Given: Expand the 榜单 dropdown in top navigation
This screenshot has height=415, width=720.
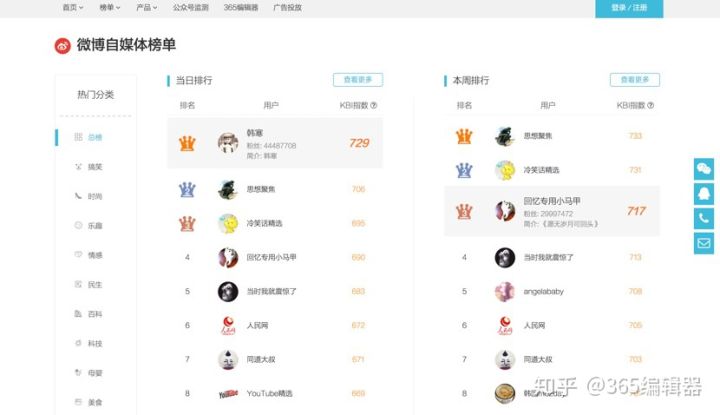Looking at the screenshot, I should click(110, 7).
